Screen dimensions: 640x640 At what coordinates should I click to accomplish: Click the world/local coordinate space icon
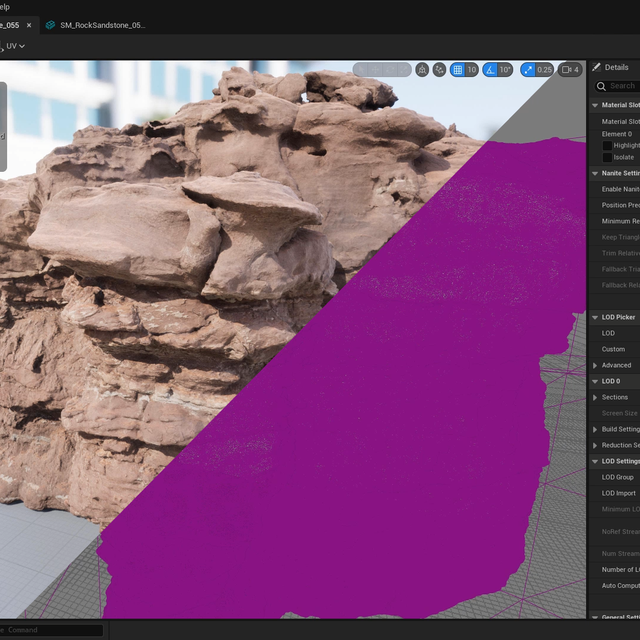point(422,70)
